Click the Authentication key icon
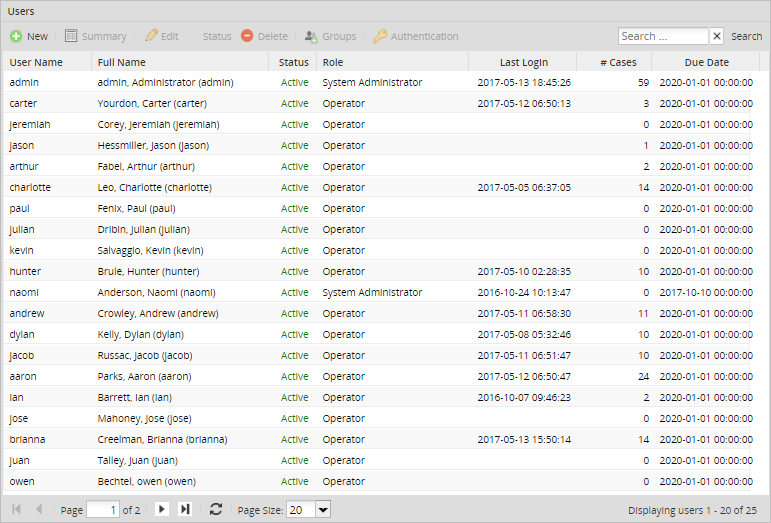Image resolution: width=771 pixels, height=523 pixels. click(380, 36)
